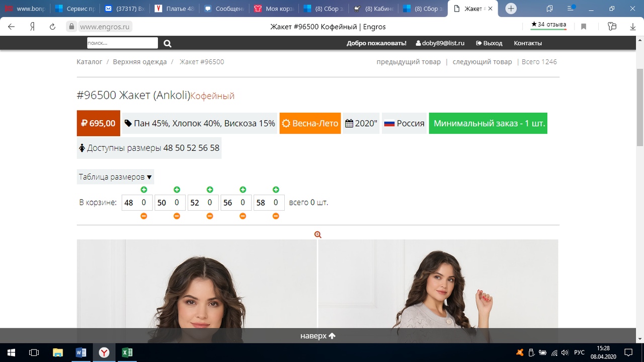Increase quantity for size 52
Screen dimensions: 644x362
[210, 190]
